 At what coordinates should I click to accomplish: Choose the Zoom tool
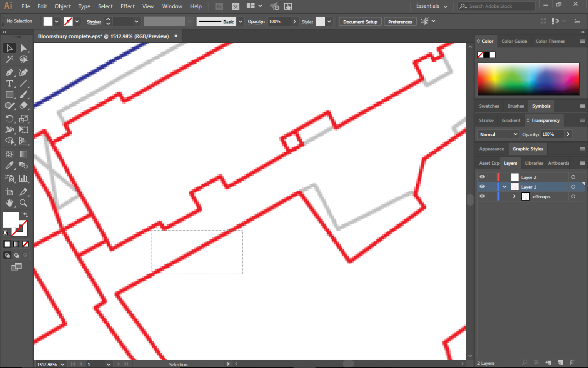23,203
